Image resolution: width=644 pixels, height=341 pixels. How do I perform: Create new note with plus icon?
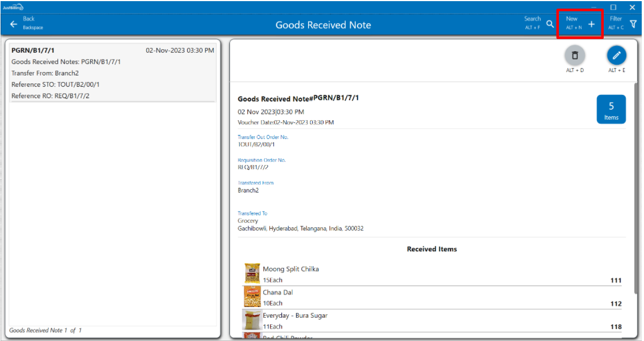pyautogui.click(x=591, y=24)
